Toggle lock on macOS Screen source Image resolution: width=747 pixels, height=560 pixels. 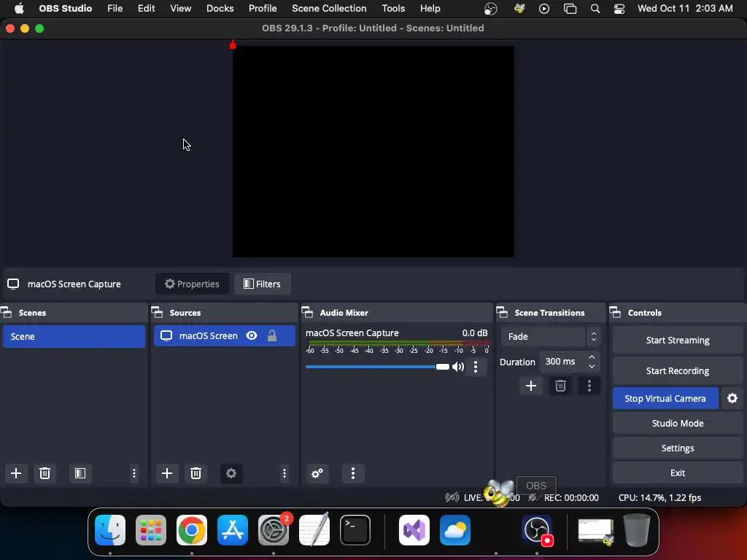272,335
